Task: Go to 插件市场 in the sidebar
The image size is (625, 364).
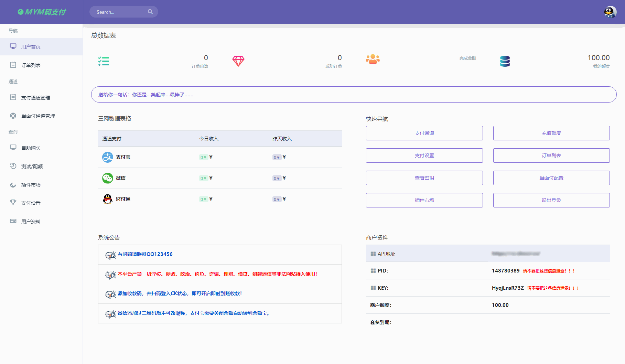Action: [31, 185]
